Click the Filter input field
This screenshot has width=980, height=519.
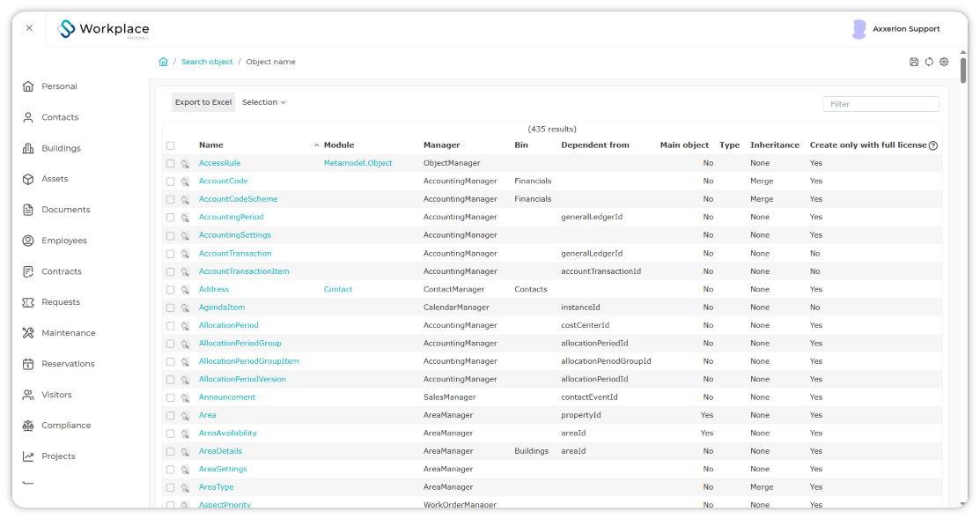[881, 104]
